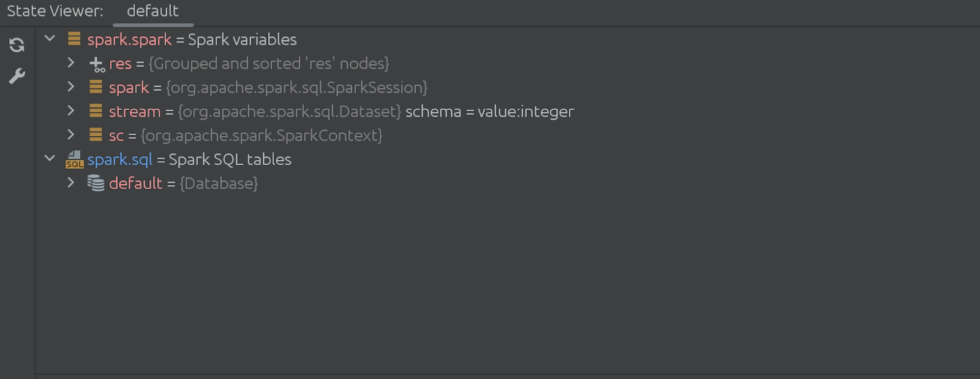Click the spark.spark variables group icon
The height and width of the screenshot is (379, 980).
pos(74,39)
